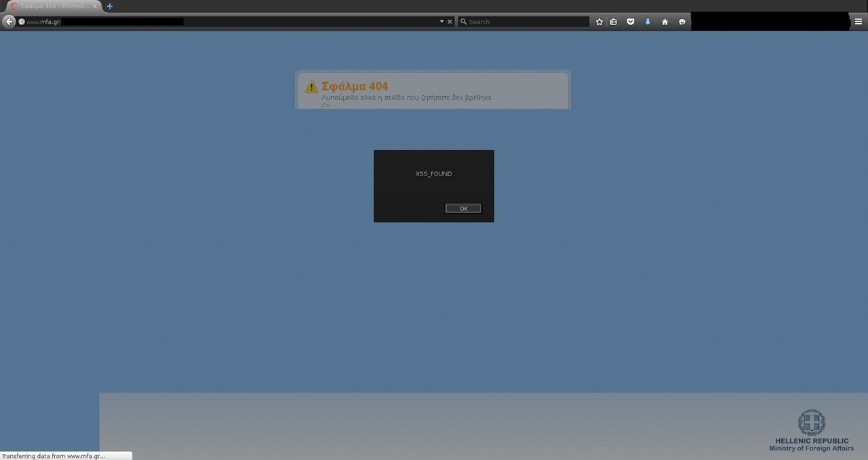Bookmark this page with the star icon
Screen dimensions: 868x460
pos(599,22)
